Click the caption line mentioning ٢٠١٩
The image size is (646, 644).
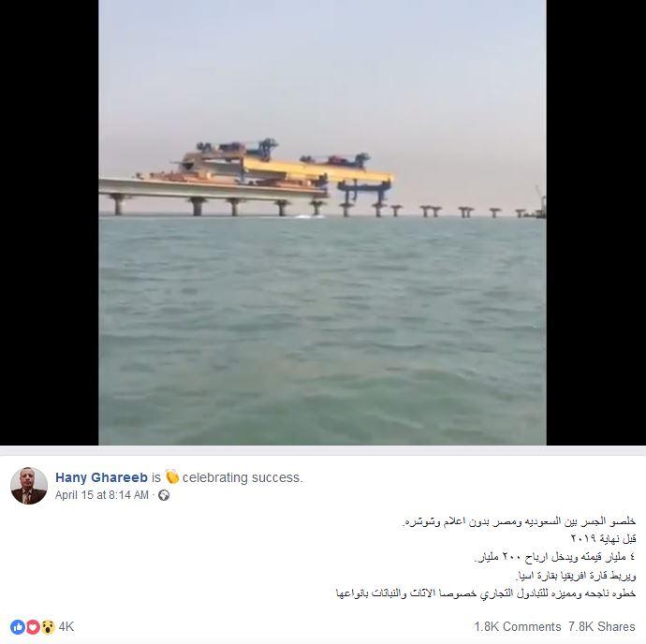603,538
